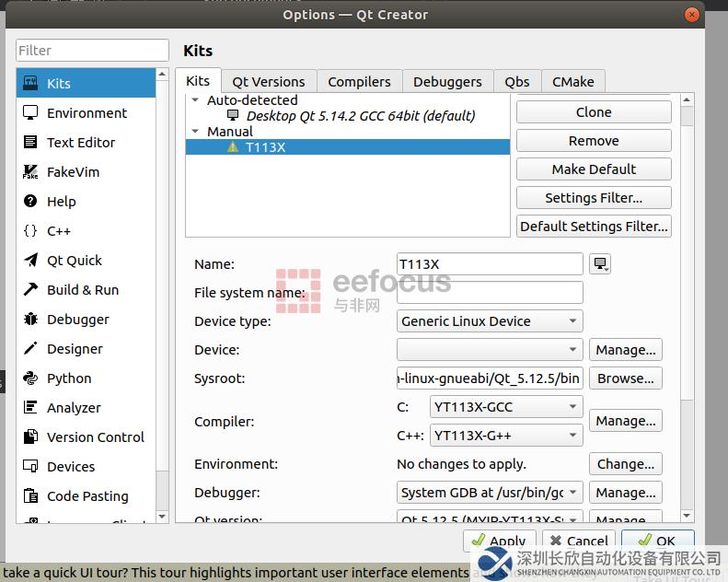
Task: Click Change... next to Environment
Action: point(626,464)
